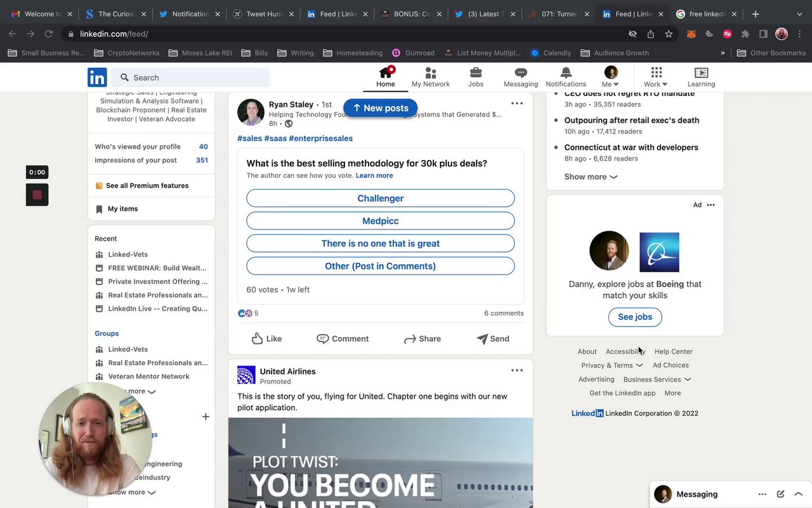Open My Network page
Screen dimensions: 812x508
430,77
